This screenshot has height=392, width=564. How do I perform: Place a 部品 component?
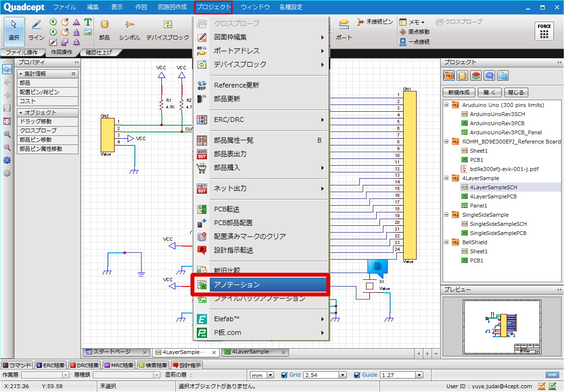click(105, 30)
